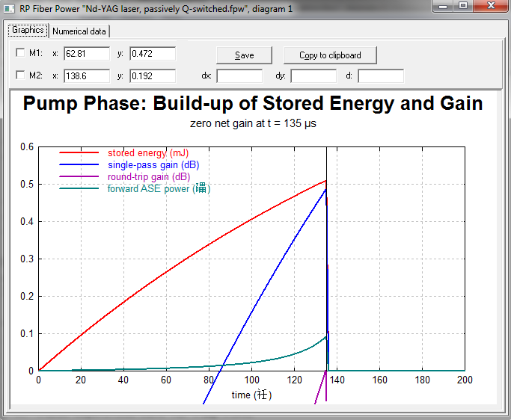Switch to the Numerical data tab
Image resolution: width=511 pixels, height=420 pixels.
79,31
